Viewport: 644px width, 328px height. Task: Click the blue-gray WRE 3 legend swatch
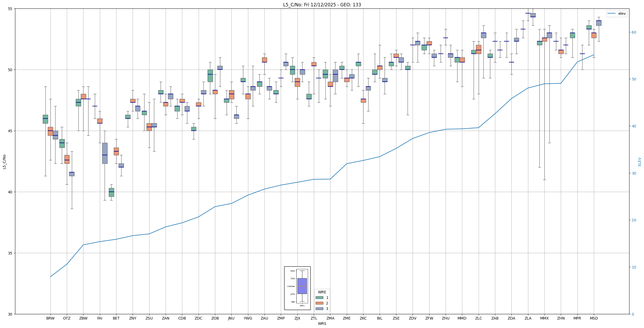[319, 309]
